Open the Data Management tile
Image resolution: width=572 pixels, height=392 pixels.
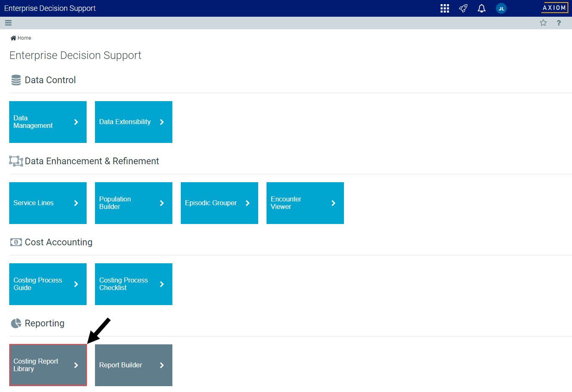pos(48,122)
